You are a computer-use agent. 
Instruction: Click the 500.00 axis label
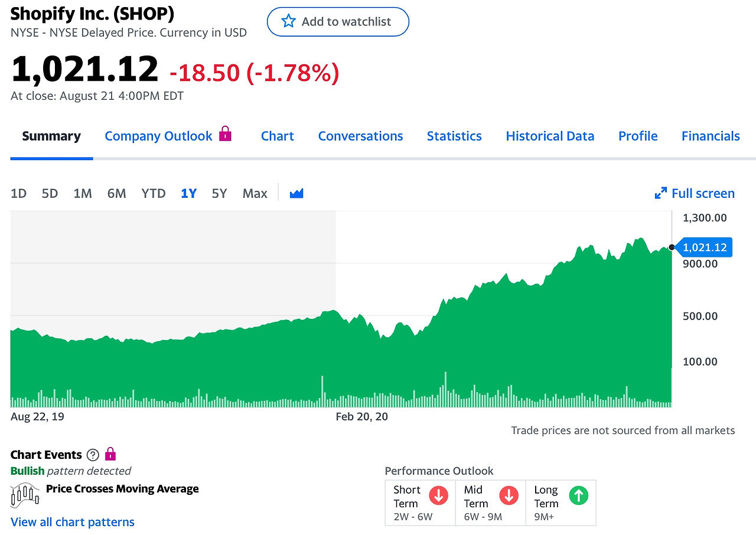pos(700,316)
